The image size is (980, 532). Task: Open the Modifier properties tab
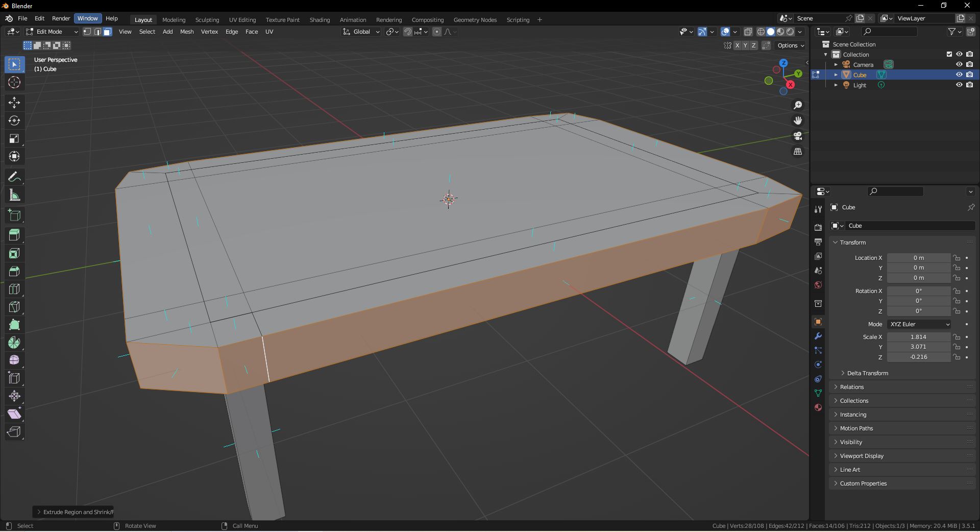(x=818, y=336)
